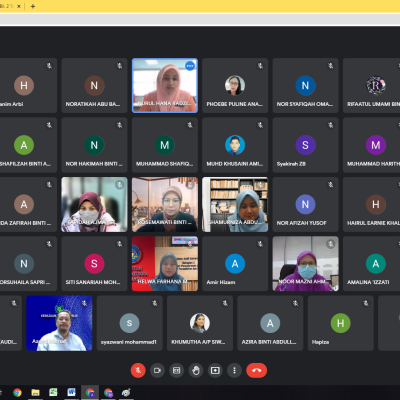Click the name label Syakirah ZB
The height and width of the screenshot is (400, 400).
click(291, 164)
